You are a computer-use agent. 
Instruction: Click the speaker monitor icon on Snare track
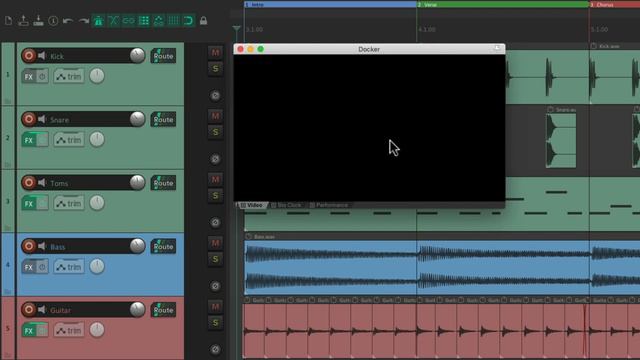(x=42, y=119)
